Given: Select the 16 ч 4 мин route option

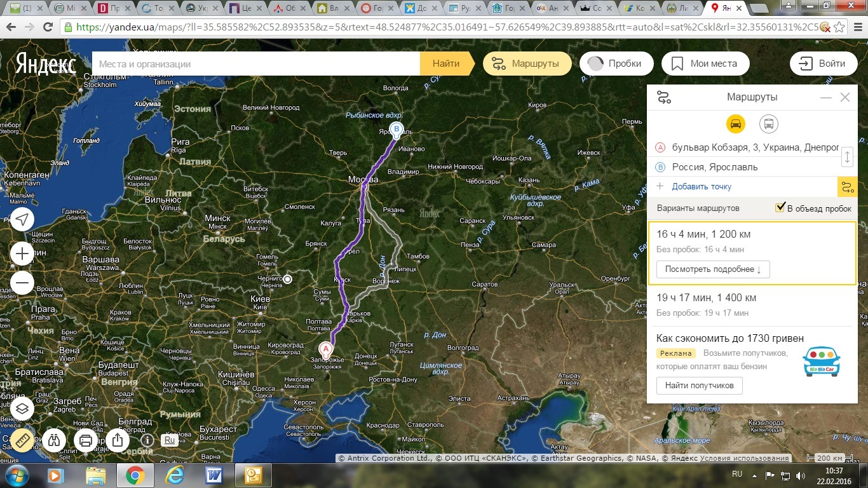Looking at the screenshot, I should [752, 254].
